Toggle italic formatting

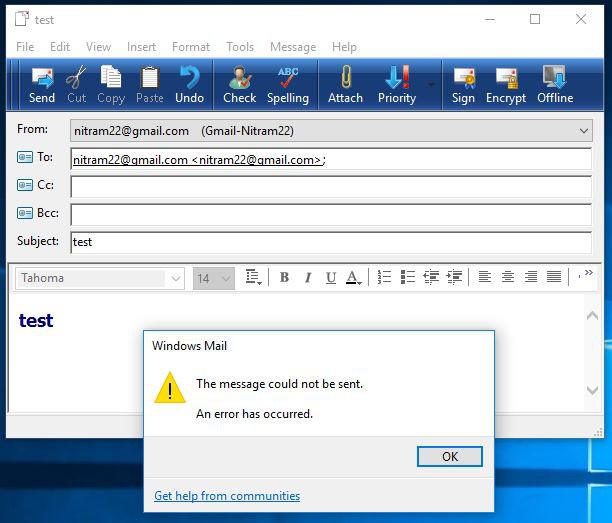pyautogui.click(x=307, y=278)
